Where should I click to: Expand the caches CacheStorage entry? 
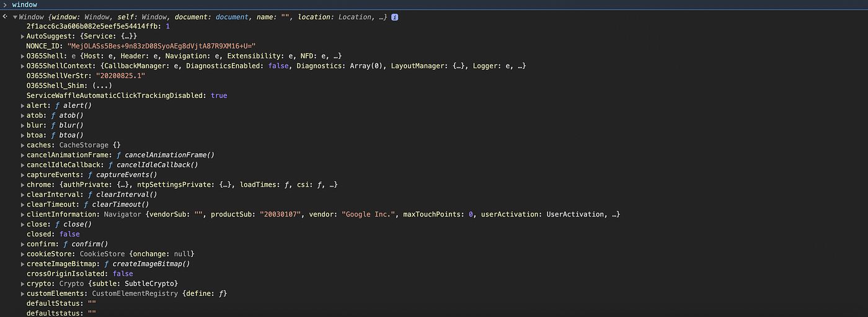22,145
